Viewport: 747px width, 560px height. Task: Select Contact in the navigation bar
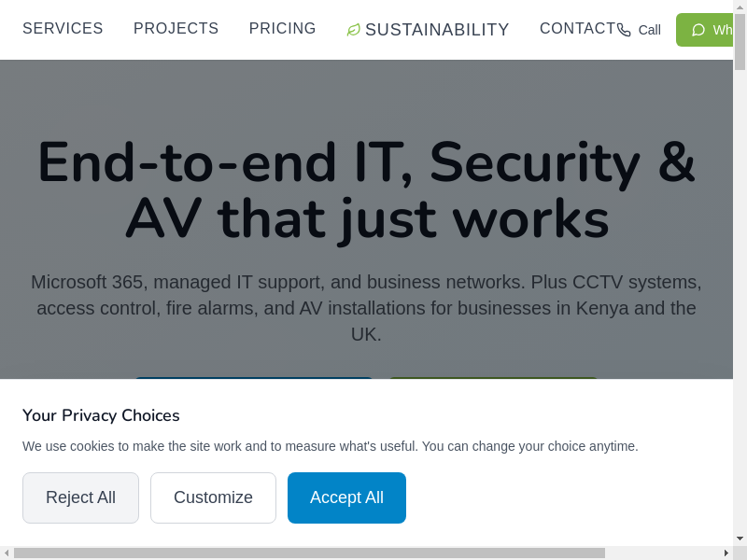[577, 29]
